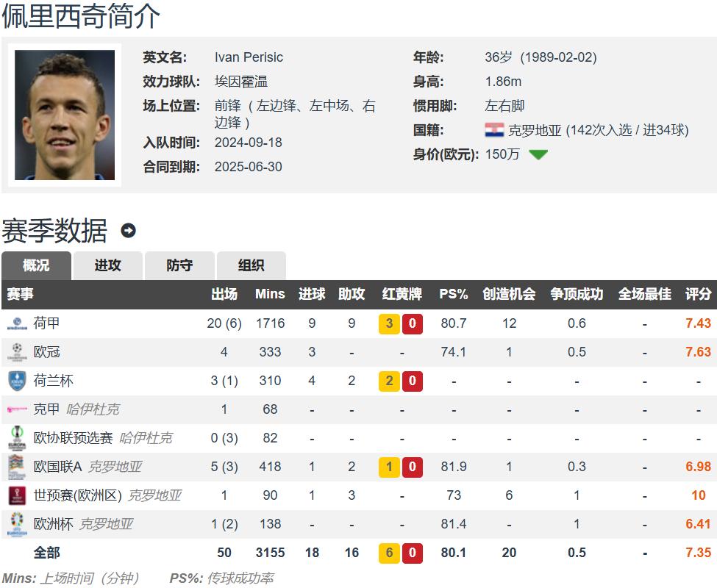Viewport: 717px width, 588px height.
Task: Click the Nations League 欧国联A logo
Action: 17,467
